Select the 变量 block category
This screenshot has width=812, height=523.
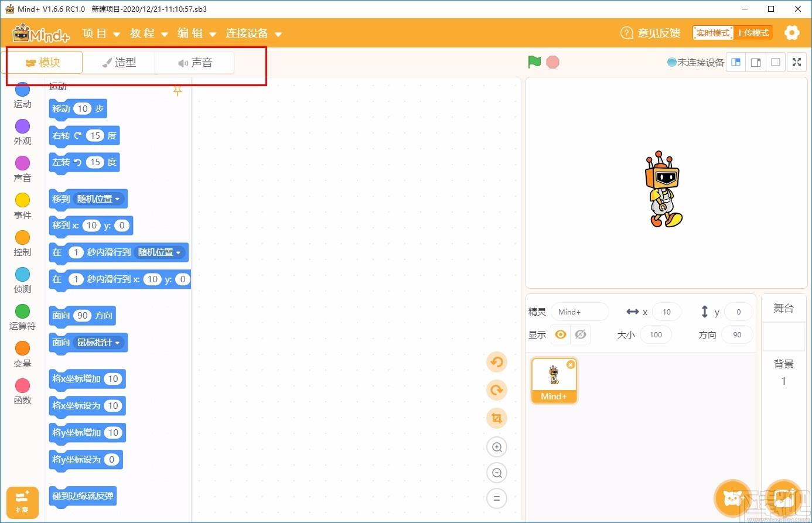point(22,354)
